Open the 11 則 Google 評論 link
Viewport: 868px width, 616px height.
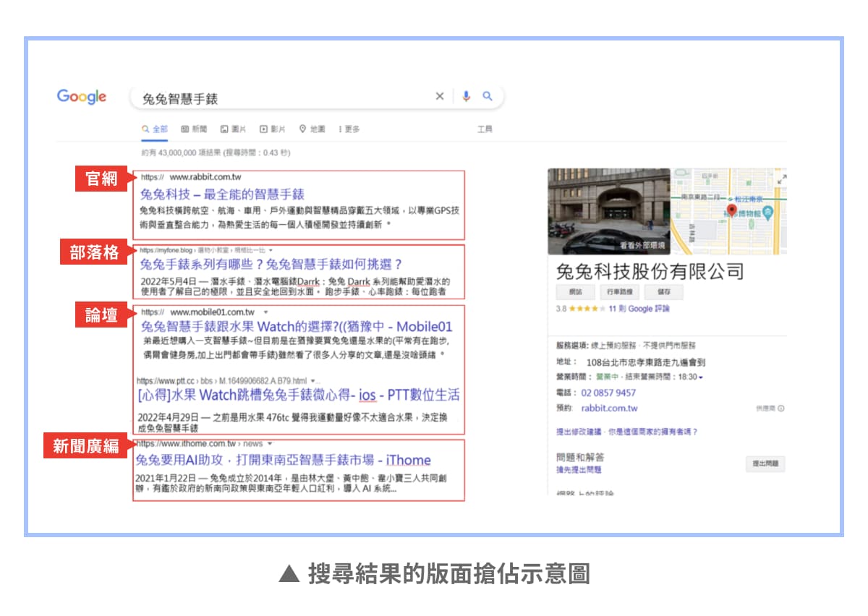(639, 309)
